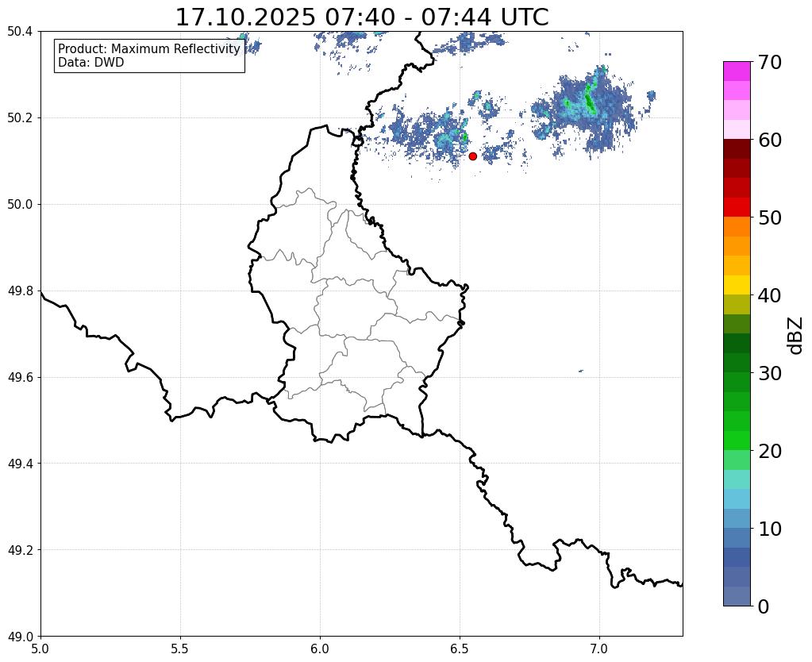Screen dimensions: 812x662
Task: Pick the bottom slate-blue colorbar segment at 0
Action: coord(737,595)
